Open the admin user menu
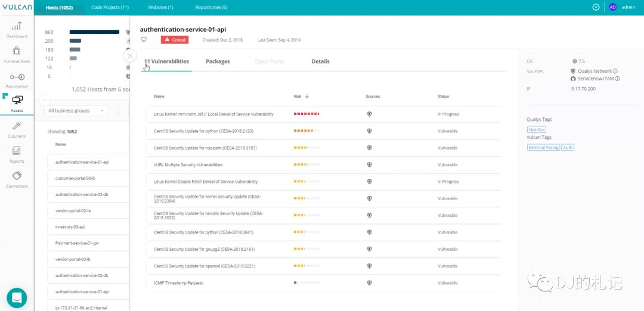This screenshot has width=644, height=311. pyautogui.click(x=622, y=7)
